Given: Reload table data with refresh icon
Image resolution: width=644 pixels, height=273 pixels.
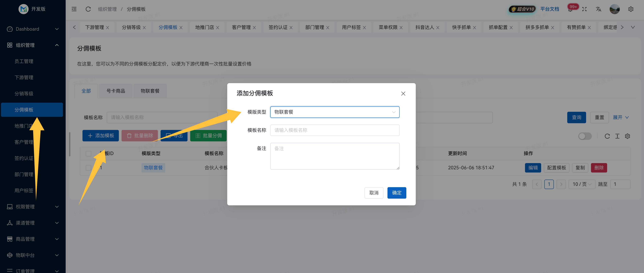Looking at the screenshot, I should click(607, 136).
